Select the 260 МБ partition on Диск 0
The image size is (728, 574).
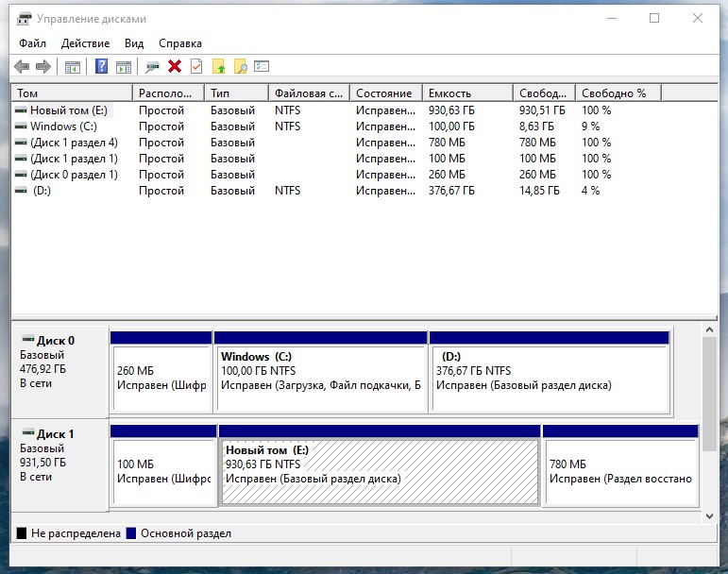[161, 371]
